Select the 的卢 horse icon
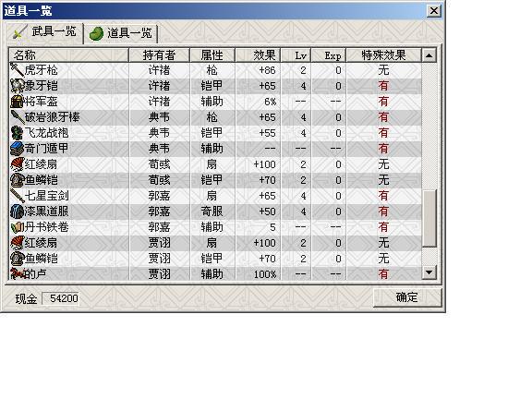532x399 pixels. pyautogui.click(x=17, y=273)
